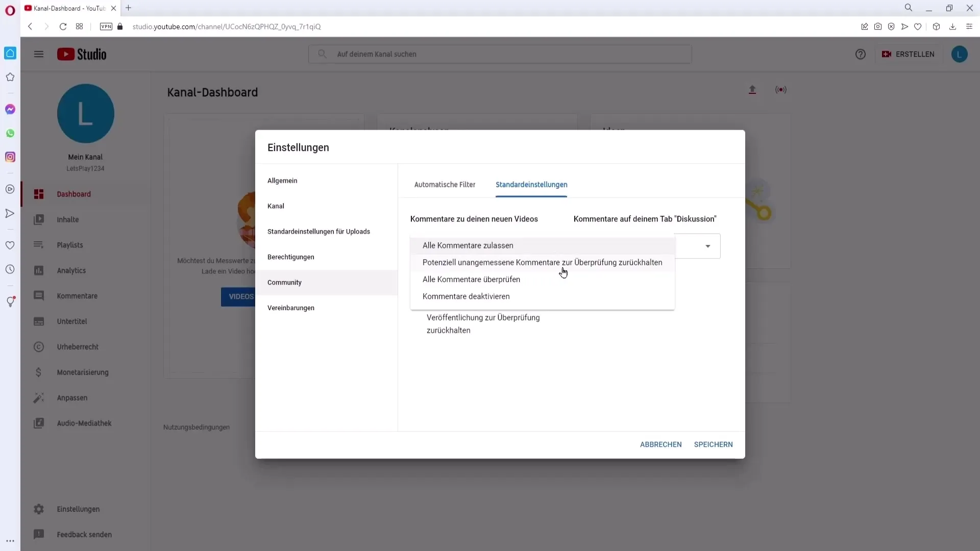980x551 pixels.
Task: Expand comment settings dropdown
Action: [708, 245]
